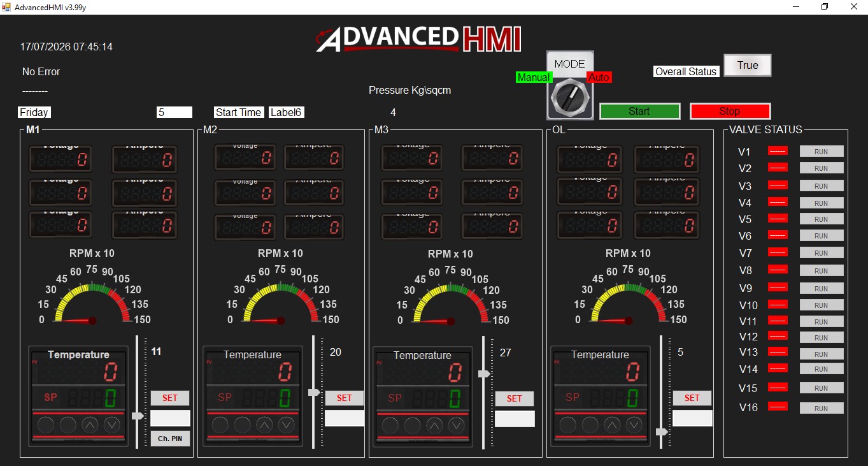Click the V8 red status indicator
This screenshot has width=868, height=466.
click(x=778, y=269)
